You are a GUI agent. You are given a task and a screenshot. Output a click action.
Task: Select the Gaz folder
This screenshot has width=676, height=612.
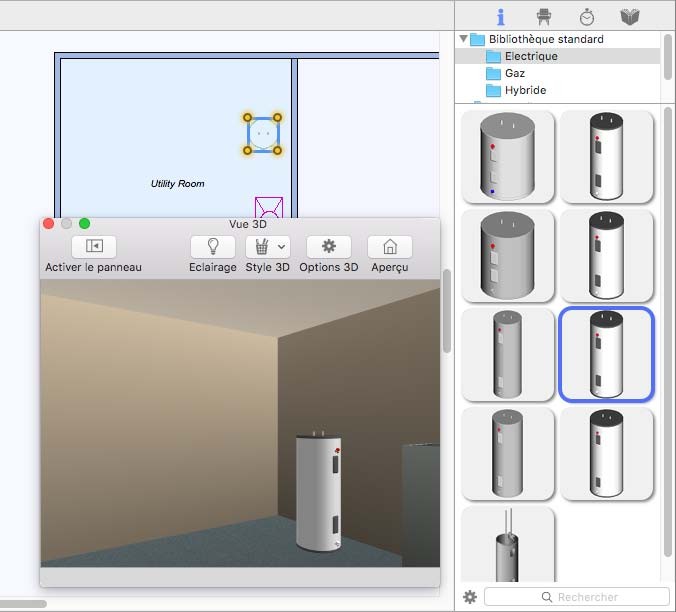click(515, 73)
